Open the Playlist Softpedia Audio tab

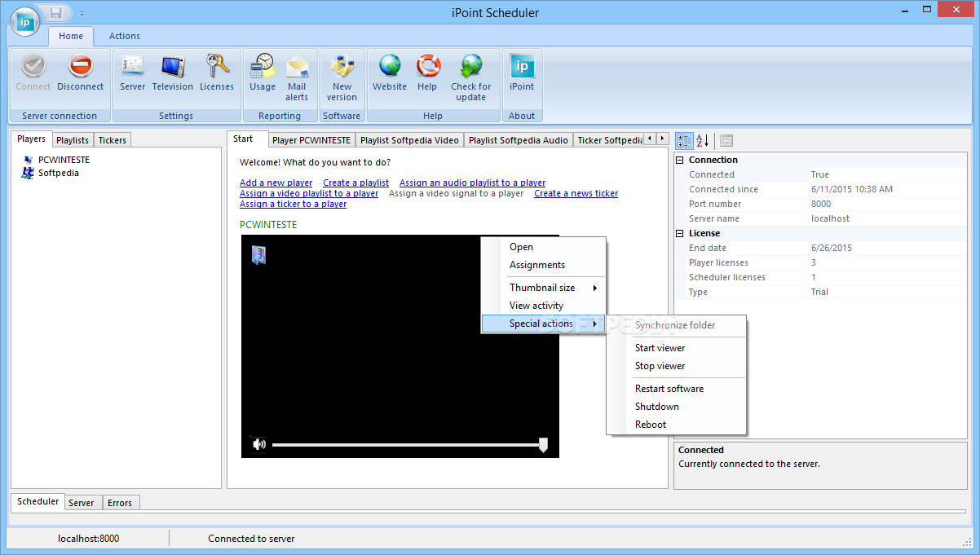519,140
